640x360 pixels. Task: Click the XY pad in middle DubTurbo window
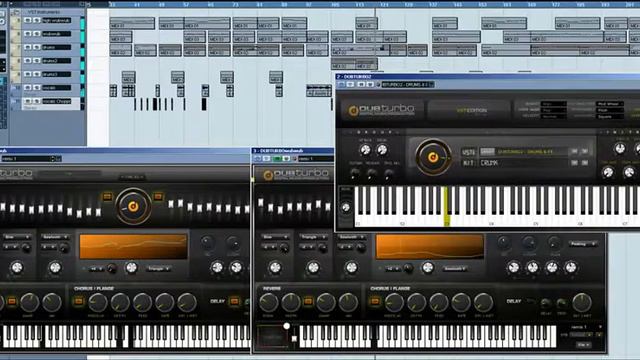click(x=272, y=337)
